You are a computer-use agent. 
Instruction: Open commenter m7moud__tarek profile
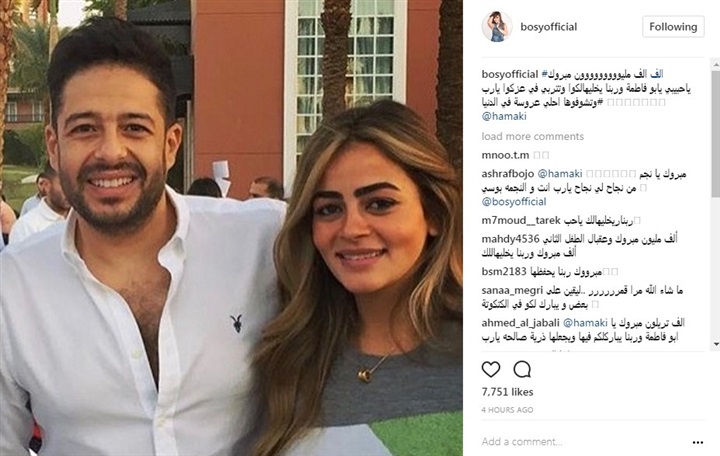click(521, 220)
